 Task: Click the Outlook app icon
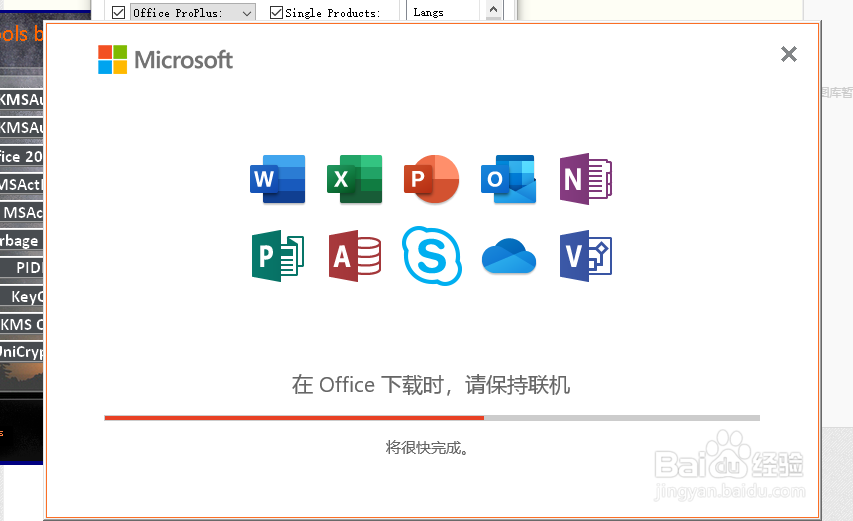509,179
